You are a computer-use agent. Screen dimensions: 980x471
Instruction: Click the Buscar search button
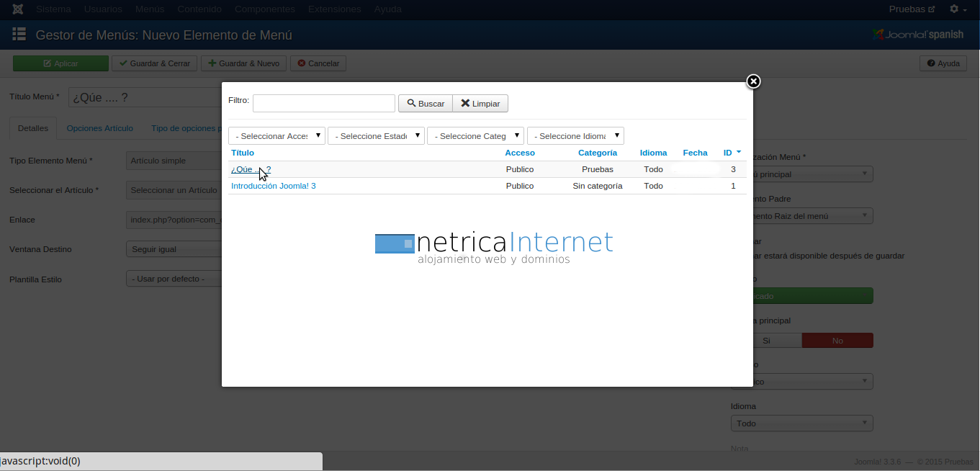pos(426,104)
